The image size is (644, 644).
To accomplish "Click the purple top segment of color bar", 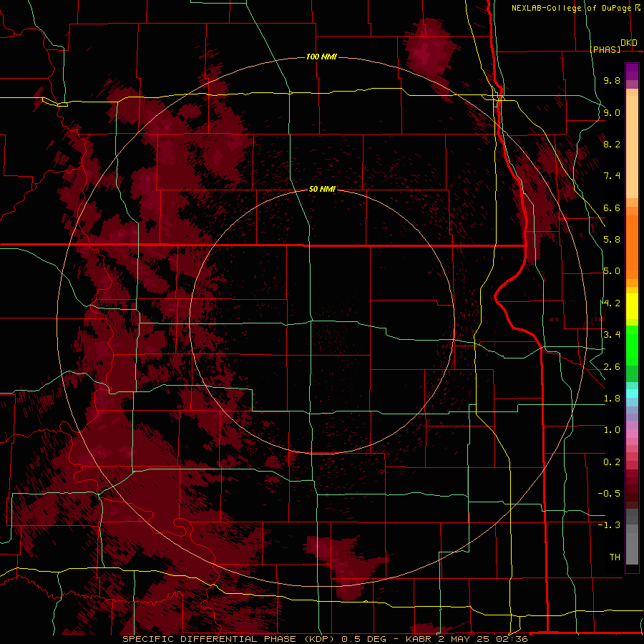I will (x=632, y=72).
